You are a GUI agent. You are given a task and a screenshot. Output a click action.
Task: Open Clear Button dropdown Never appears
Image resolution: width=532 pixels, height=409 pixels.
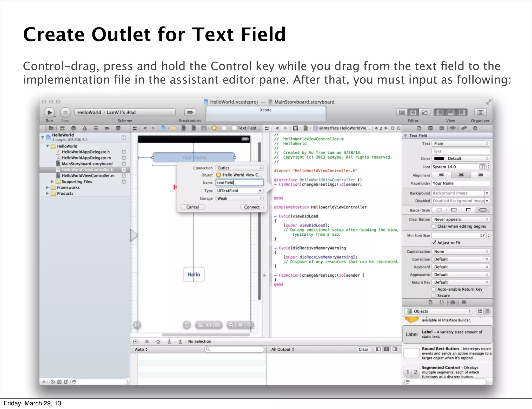coord(461,220)
